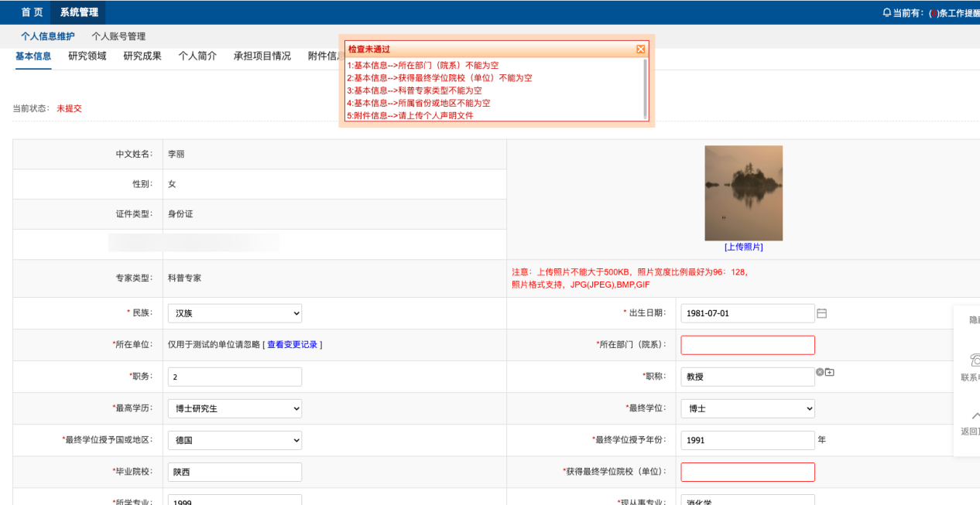Click the work reminder notification bell
Screen dimensions: 980x505
click(886, 12)
